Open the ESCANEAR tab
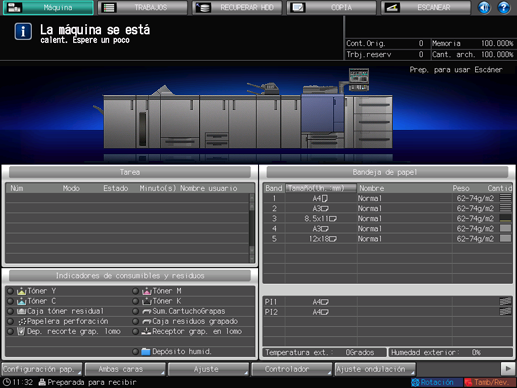Screen dimensions: 517x388 click(426, 7)
